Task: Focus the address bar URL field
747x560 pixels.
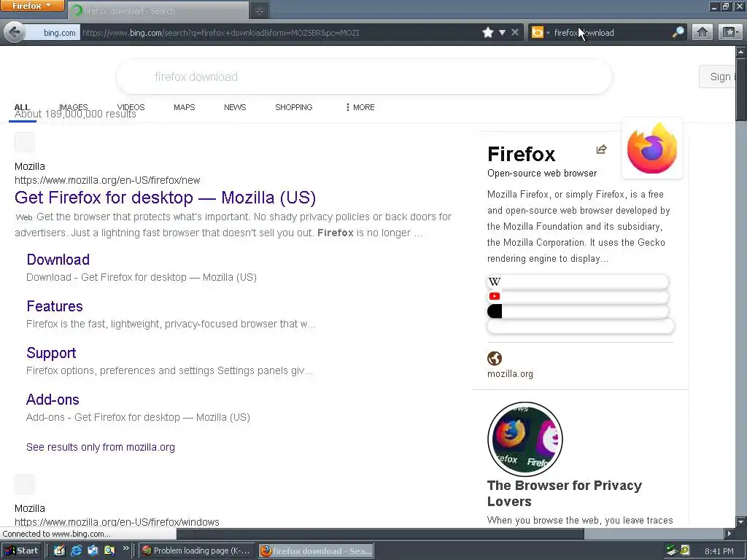Action: [x=279, y=33]
